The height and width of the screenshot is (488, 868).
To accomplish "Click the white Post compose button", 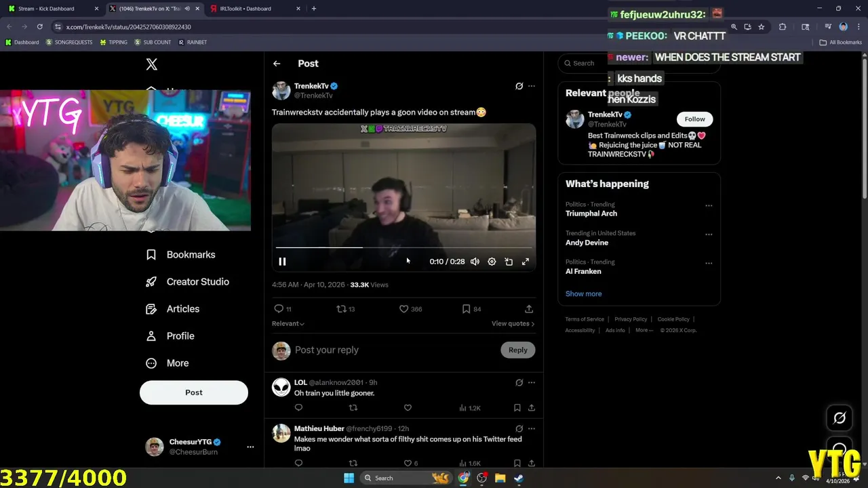I will (x=194, y=392).
